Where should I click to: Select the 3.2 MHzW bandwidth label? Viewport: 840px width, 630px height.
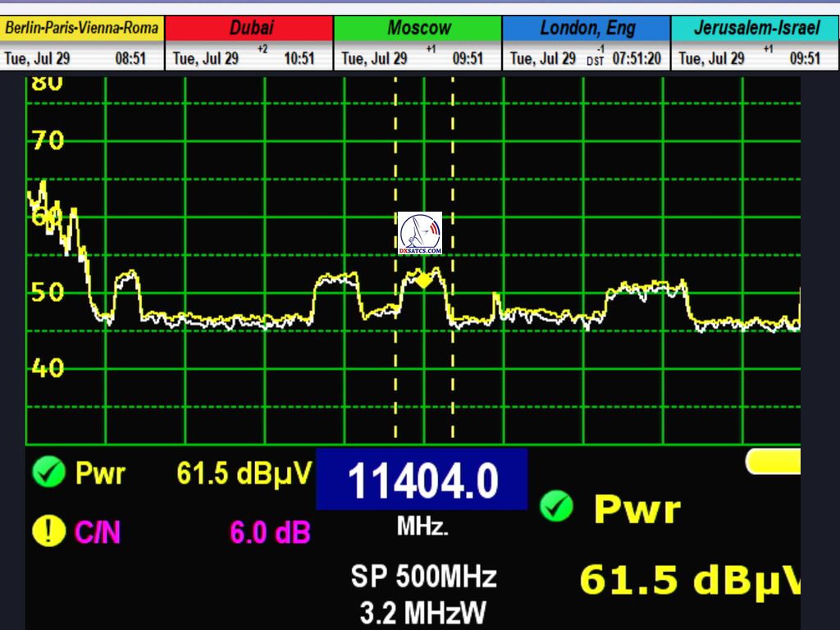click(x=423, y=612)
